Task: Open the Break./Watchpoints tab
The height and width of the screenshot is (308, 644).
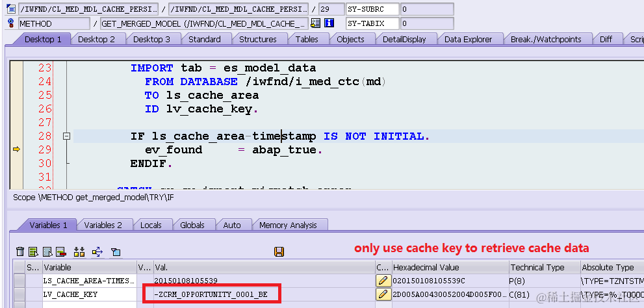Action: point(546,40)
